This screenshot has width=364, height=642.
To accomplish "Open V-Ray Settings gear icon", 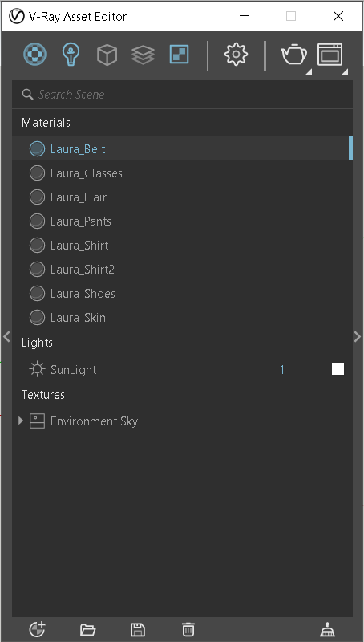I will [x=236, y=54].
